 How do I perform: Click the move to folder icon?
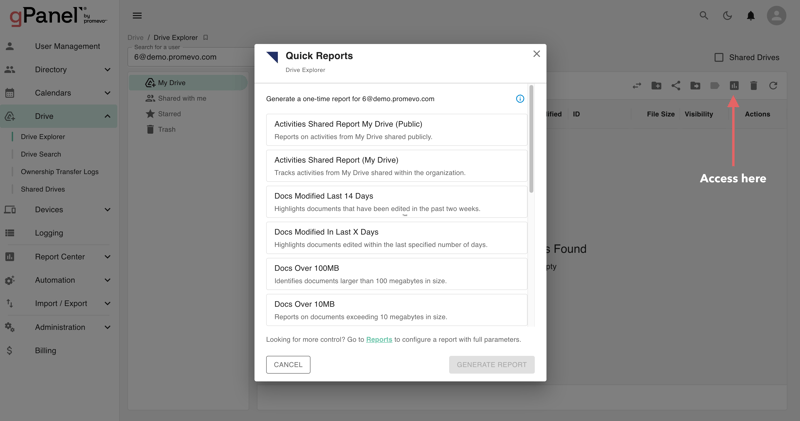point(695,86)
